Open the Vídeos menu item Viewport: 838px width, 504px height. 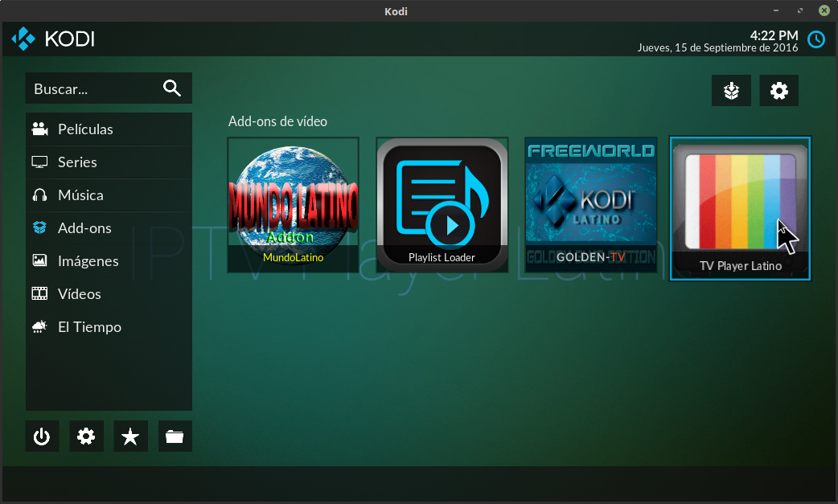[x=109, y=294]
